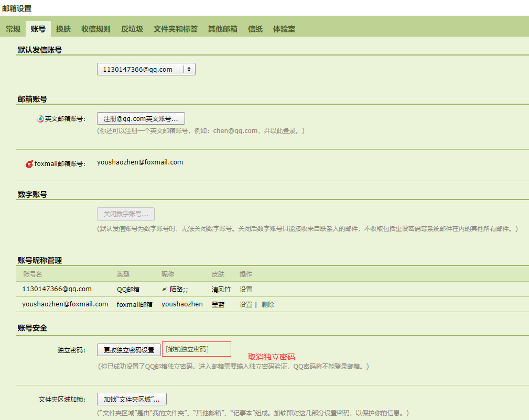Click the 账号昵称管理 section heading
The height and width of the screenshot is (420, 529).
[40, 260]
